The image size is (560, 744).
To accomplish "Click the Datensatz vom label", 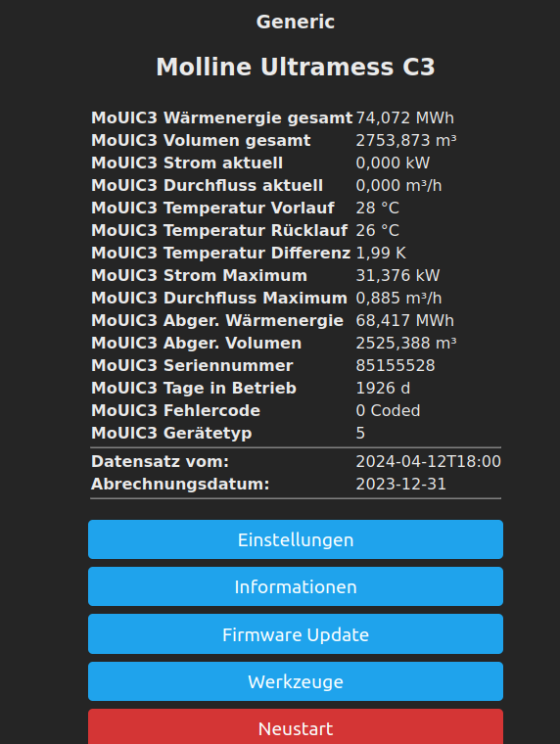I will [x=160, y=462].
